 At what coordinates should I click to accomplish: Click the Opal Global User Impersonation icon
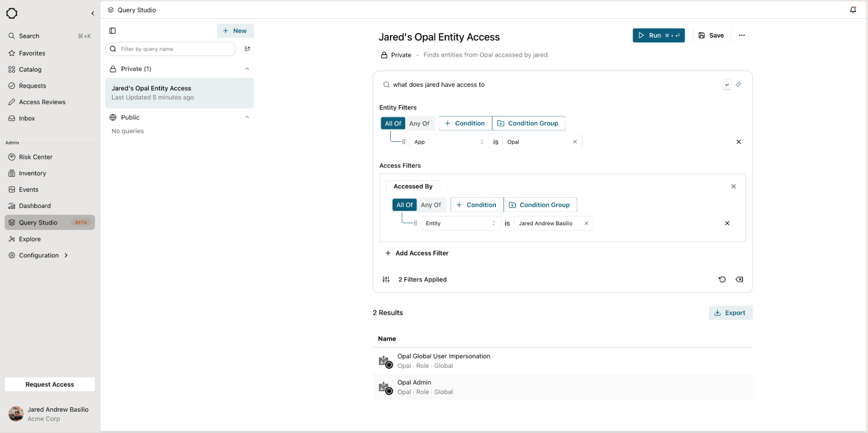(386, 361)
